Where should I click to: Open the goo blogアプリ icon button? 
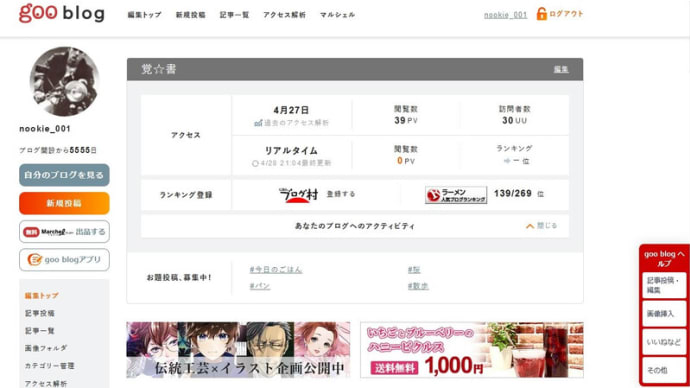64,260
